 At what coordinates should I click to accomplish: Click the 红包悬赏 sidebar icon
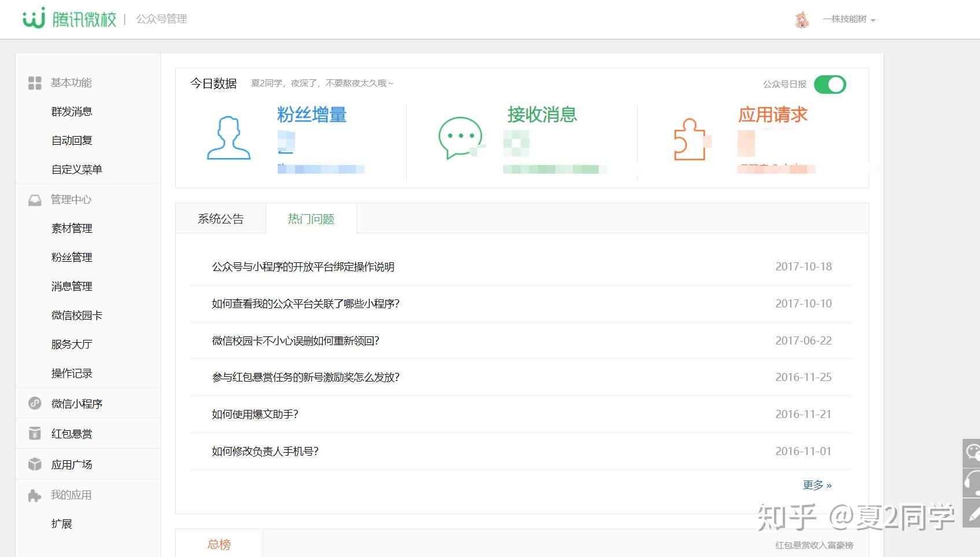(35, 433)
